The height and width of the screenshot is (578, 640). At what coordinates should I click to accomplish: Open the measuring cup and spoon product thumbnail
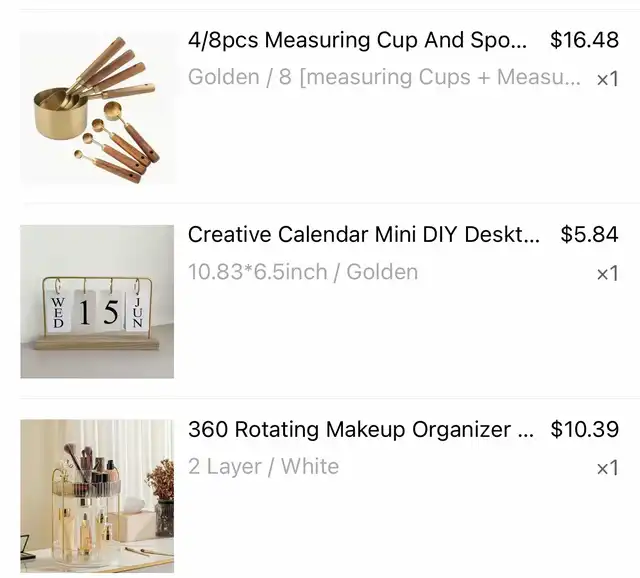(x=97, y=107)
